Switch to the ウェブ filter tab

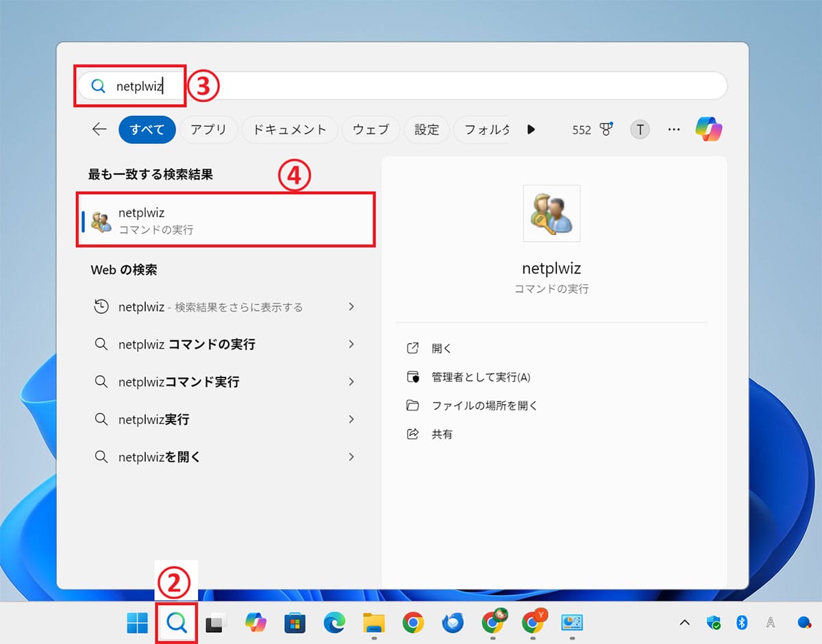click(371, 129)
